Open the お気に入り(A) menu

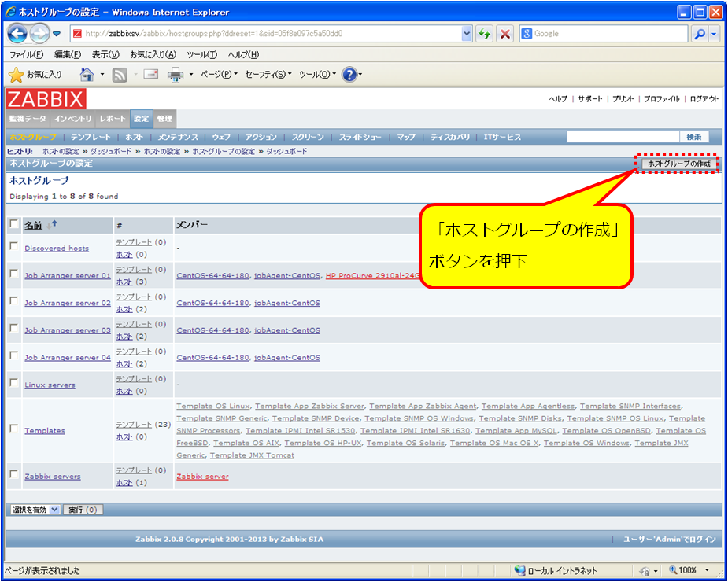pos(153,55)
